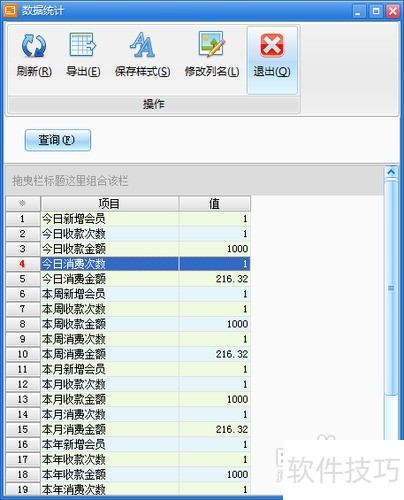Select row 本年收款次数

(x=128, y=460)
